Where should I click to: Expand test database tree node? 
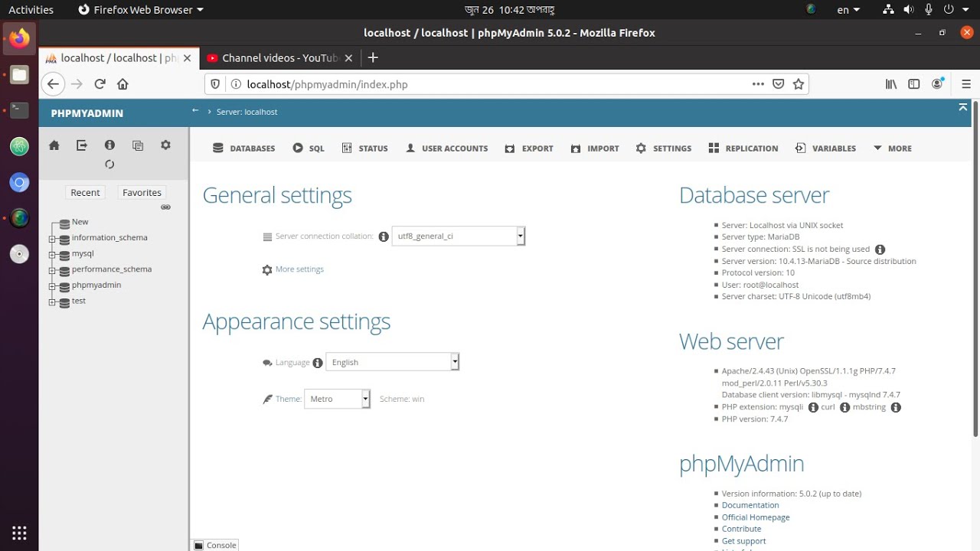tap(53, 302)
